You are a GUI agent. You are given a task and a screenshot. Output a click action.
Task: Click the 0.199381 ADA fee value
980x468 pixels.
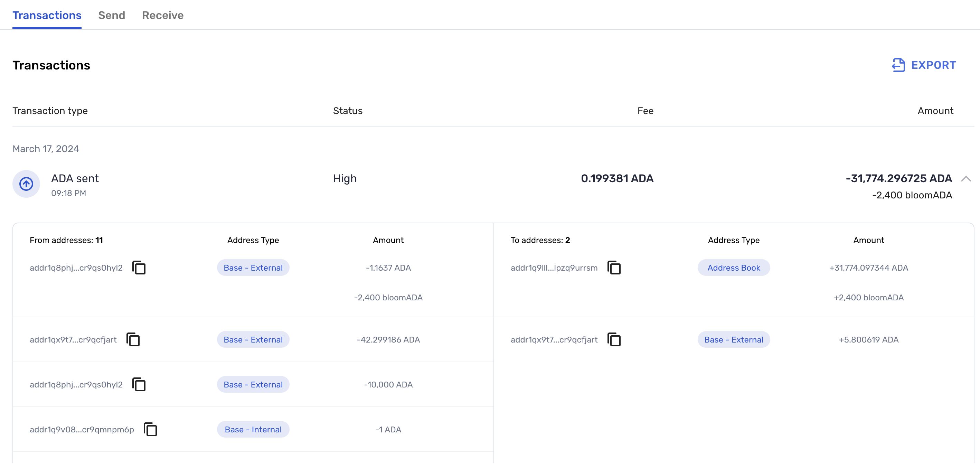(617, 178)
